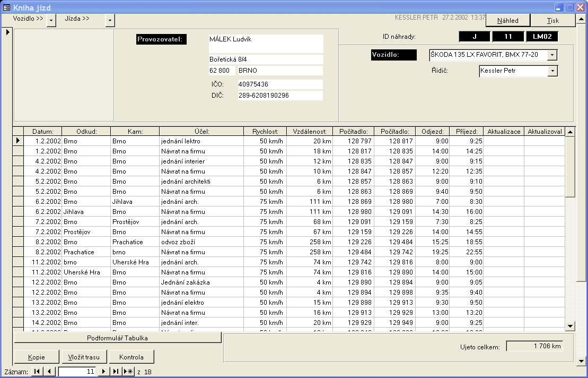Run the Kontrola check button
The height and width of the screenshot is (378, 588).
tap(131, 357)
